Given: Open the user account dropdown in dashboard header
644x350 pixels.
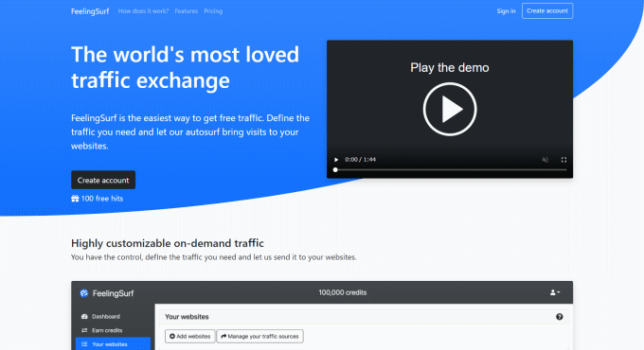Looking at the screenshot, I should tap(555, 292).
